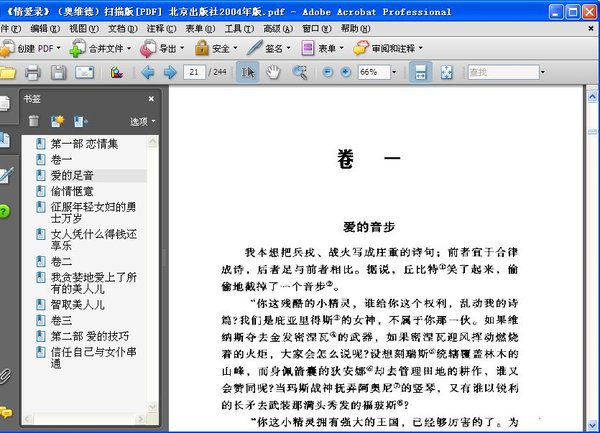Go to previous page arrow
The height and width of the screenshot is (433, 600).
148,73
